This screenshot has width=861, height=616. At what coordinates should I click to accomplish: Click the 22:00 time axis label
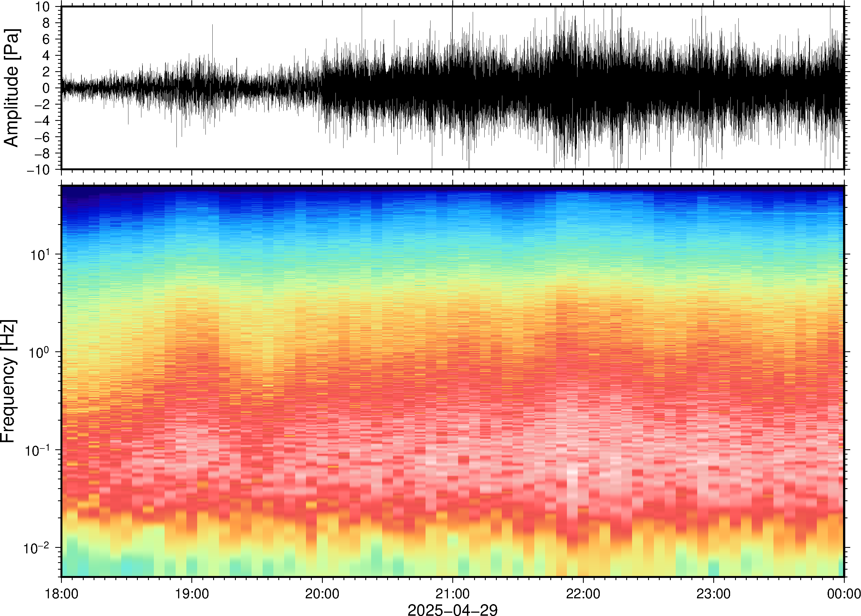[x=583, y=594]
